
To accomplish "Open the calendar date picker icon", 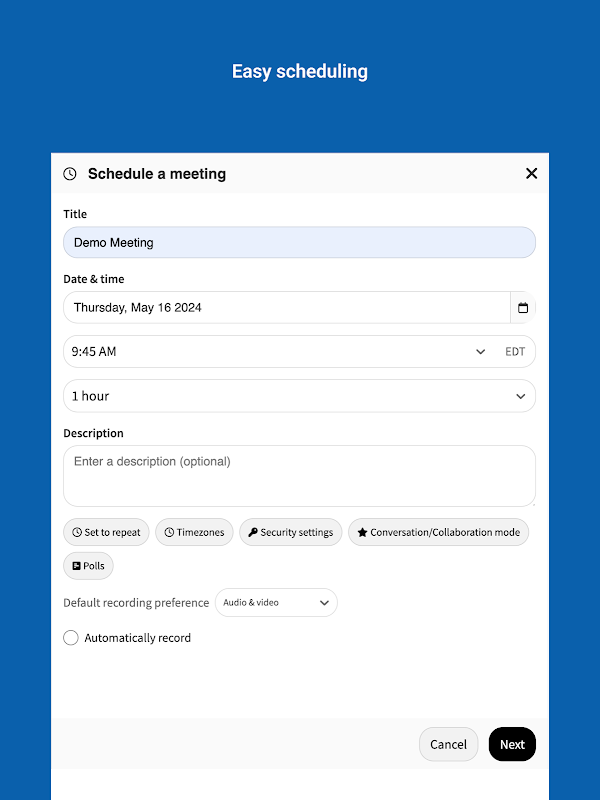I will [522, 308].
